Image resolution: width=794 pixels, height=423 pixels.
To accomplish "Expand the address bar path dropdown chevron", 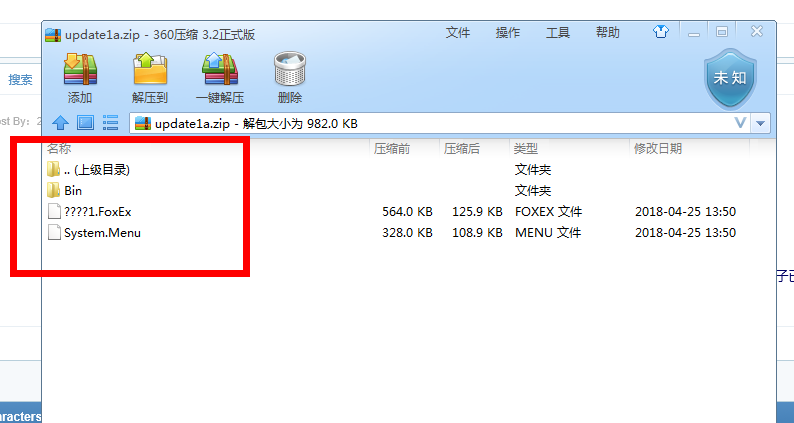I will (740, 123).
